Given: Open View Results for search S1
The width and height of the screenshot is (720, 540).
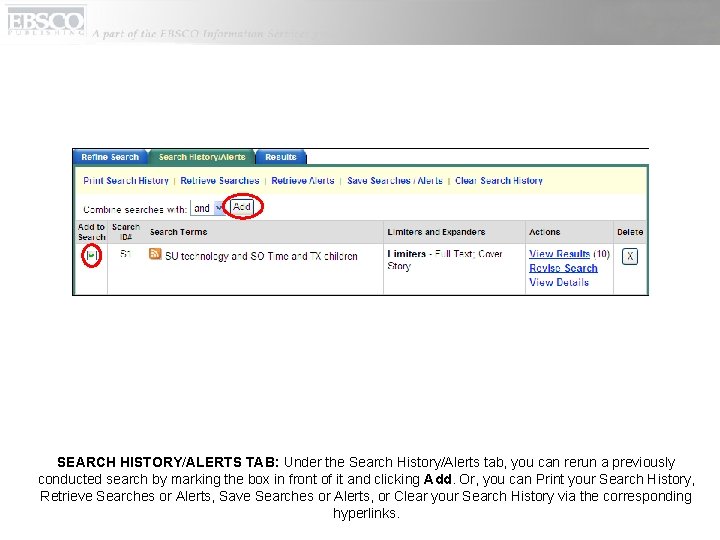Looking at the screenshot, I should (559, 253).
